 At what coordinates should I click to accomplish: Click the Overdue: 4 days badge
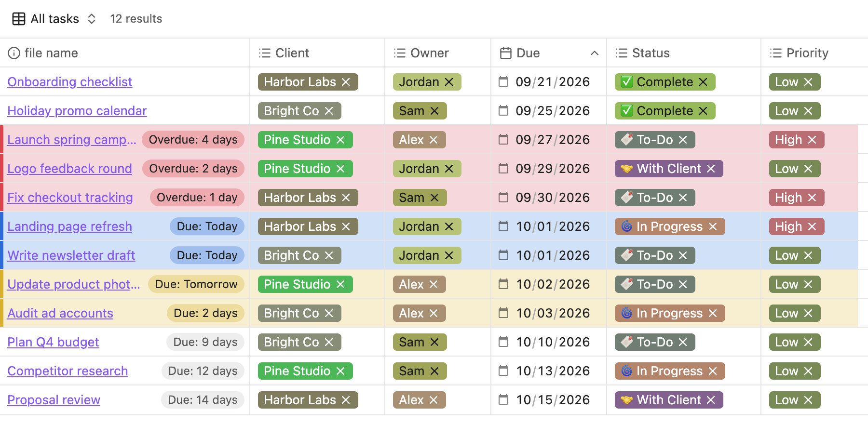tap(193, 140)
